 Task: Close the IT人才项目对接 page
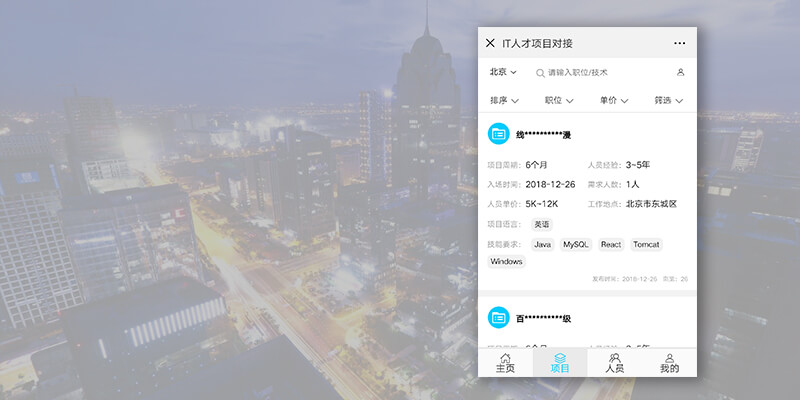490,43
